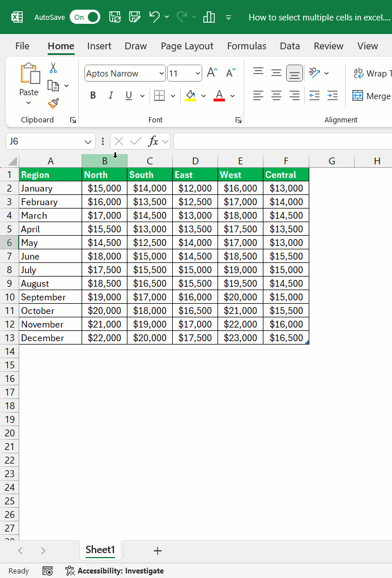Click the Insert Function fx icon
Viewport: 392px width, 578px height.
click(x=153, y=141)
